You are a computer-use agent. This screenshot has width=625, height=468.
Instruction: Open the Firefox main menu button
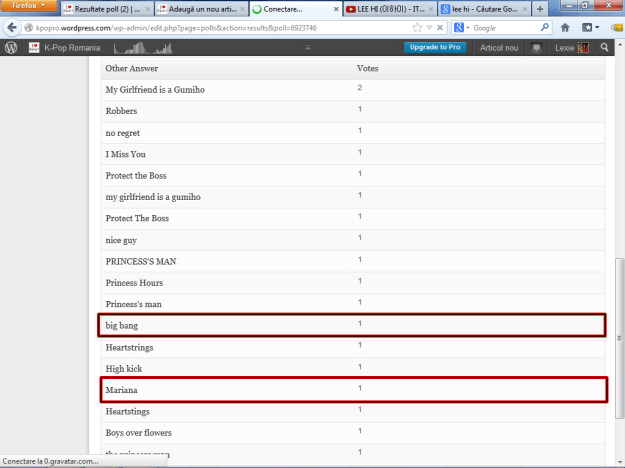[x=28, y=7]
